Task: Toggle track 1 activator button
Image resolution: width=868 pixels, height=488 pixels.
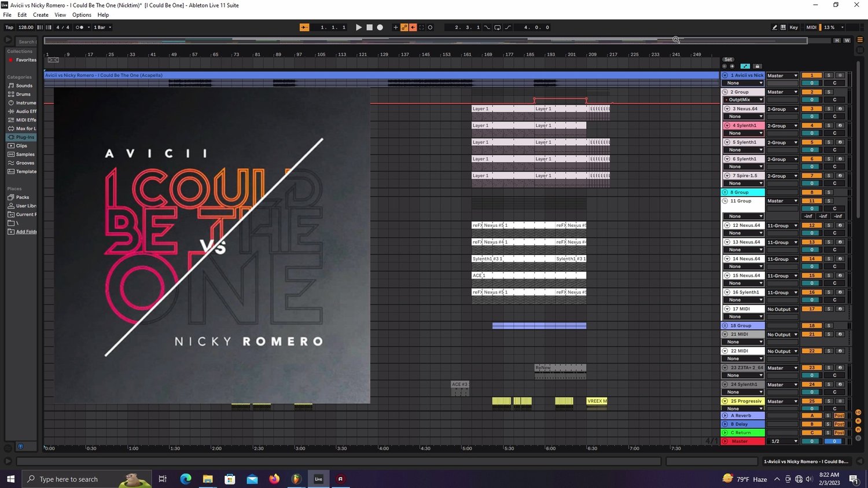Action: 812,76
